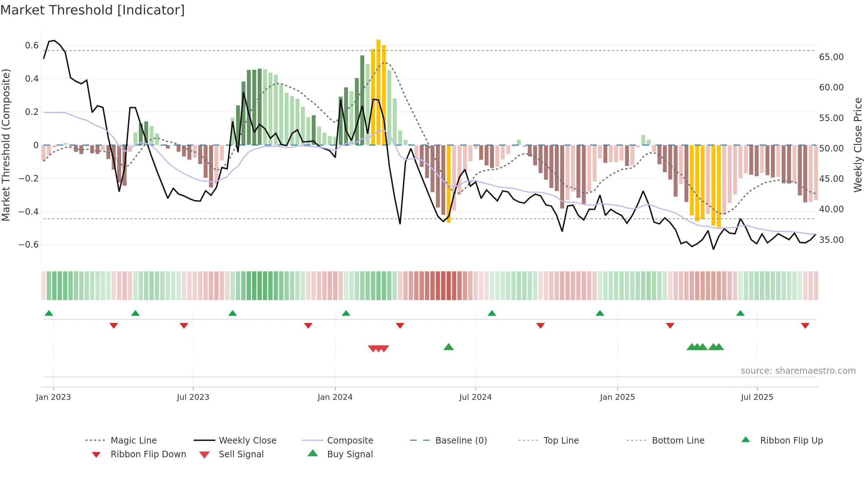Toggle Ribbon Flip Down legend entry
Screen dimensions: 868x488
click(139, 454)
